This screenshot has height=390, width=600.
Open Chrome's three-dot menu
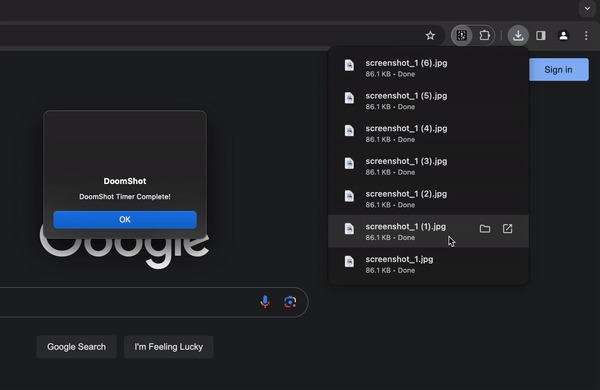point(586,36)
